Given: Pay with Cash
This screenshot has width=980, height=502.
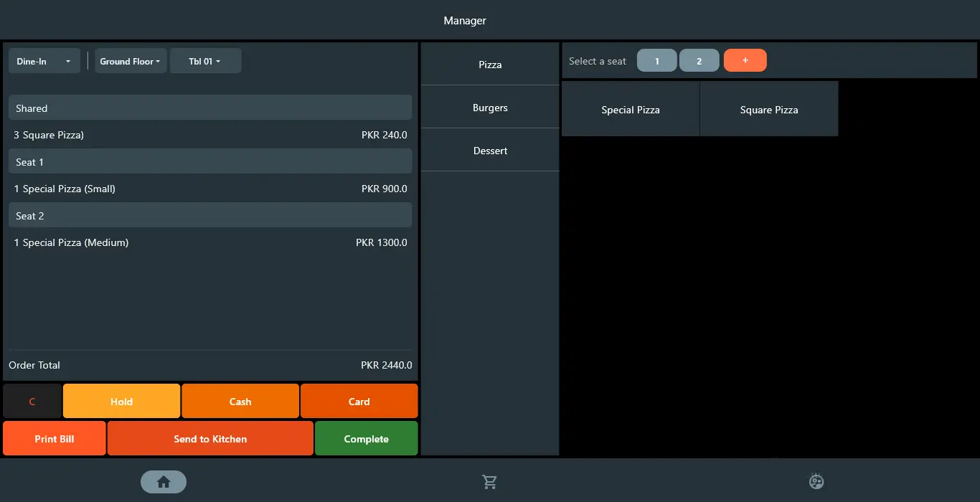Looking at the screenshot, I should (x=240, y=402).
